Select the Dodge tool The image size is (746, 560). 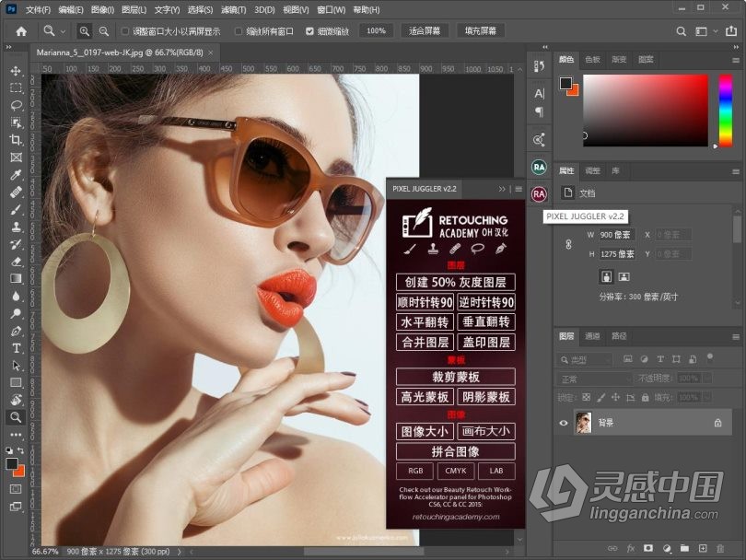click(16, 313)
